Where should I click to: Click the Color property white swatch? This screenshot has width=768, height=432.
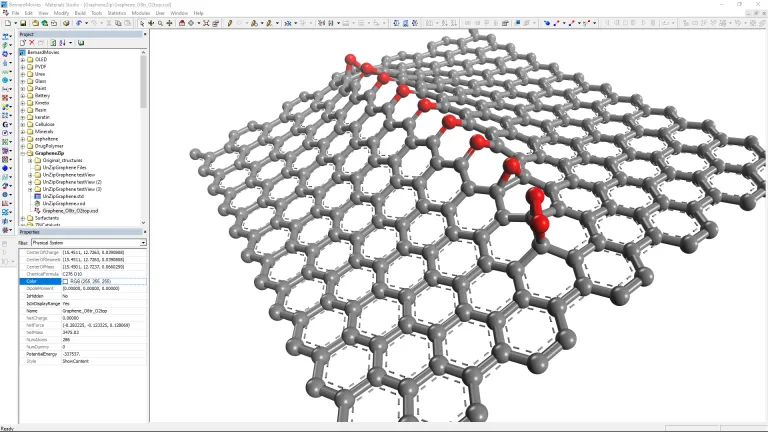(66, 282)
